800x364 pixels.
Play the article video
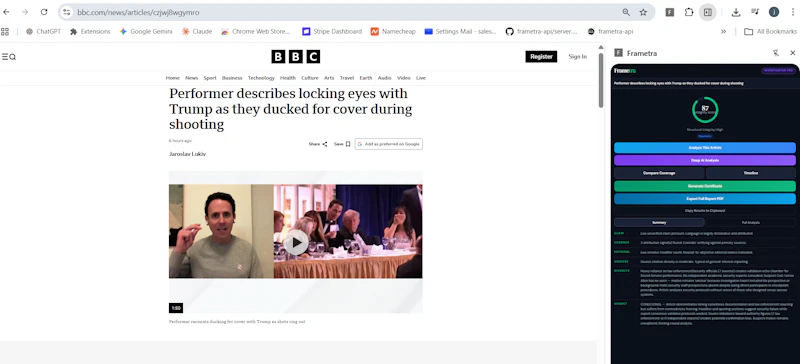pyautogui.click(x=296, y=242)
